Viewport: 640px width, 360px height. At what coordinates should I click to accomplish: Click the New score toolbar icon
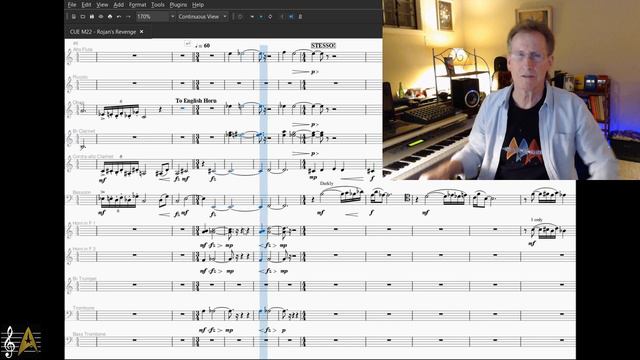(73, 17)
